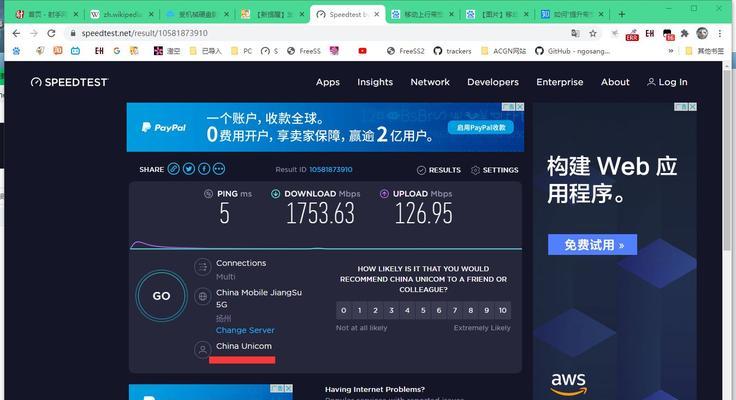Click the Log In link
The image size is (736, 400).
point(667,82)
